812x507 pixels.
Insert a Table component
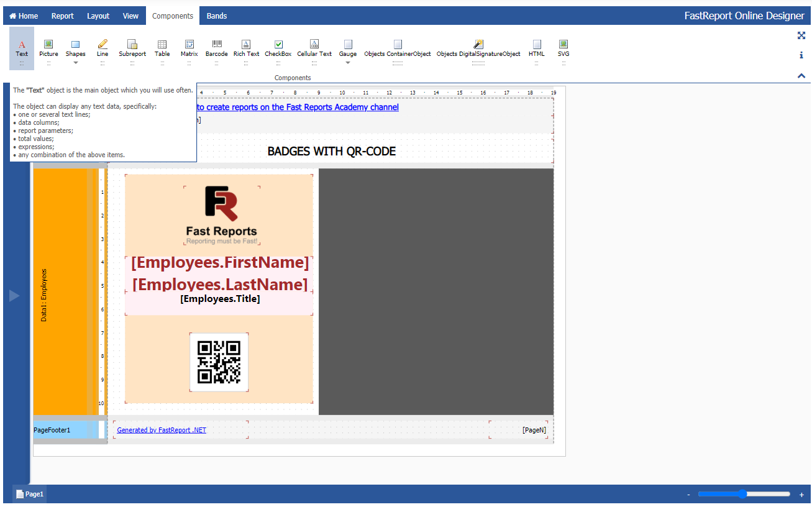(162, 48)
